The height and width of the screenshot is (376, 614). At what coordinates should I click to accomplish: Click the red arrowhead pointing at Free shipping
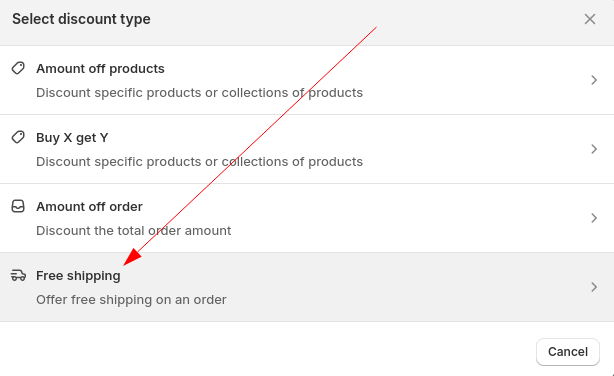point(132,257)
